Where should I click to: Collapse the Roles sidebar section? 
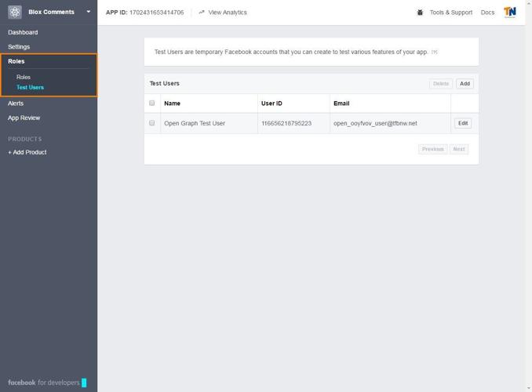click(x=16, y=61)
